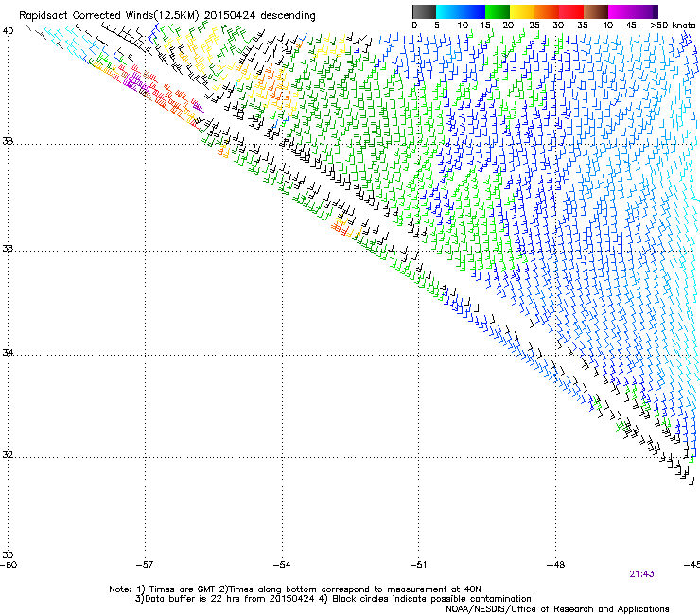This screenshot has height=615, width=700.
Task: Click the latitude label '30' on the left axis
Action: 8,554
